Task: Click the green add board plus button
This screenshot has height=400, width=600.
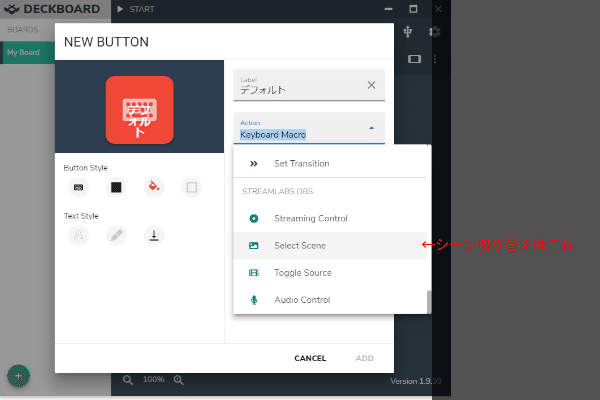Action: click(x=18, y=376)
